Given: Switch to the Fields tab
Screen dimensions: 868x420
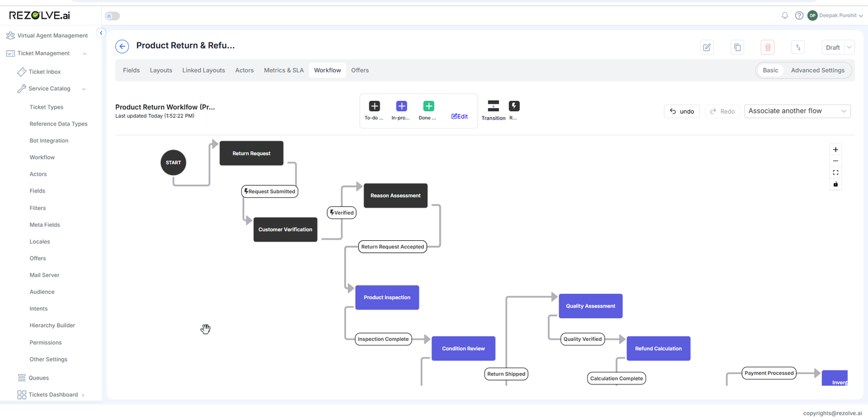Looking at the screenshot, I should (131, 71).
